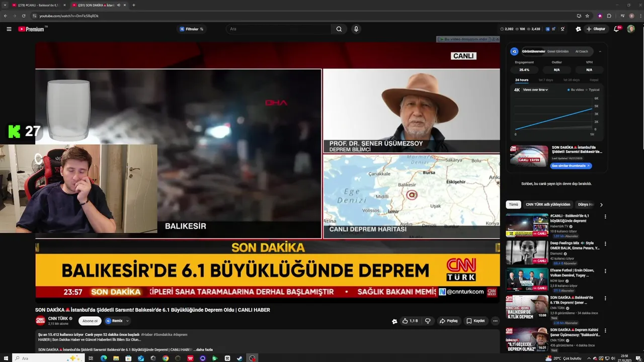Select the Tümü filter chip
This screenshot has width=644, height=362.
pyautogui.click(x=513, y=205)
